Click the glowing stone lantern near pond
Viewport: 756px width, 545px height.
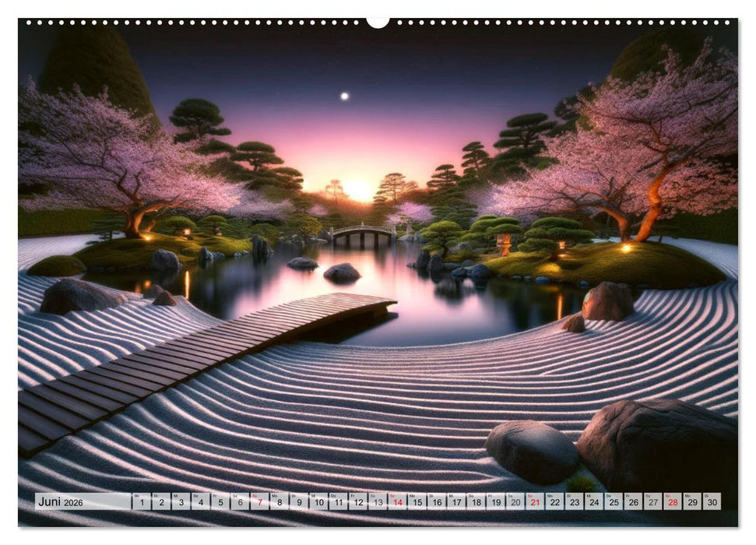(x=504, y=244)
